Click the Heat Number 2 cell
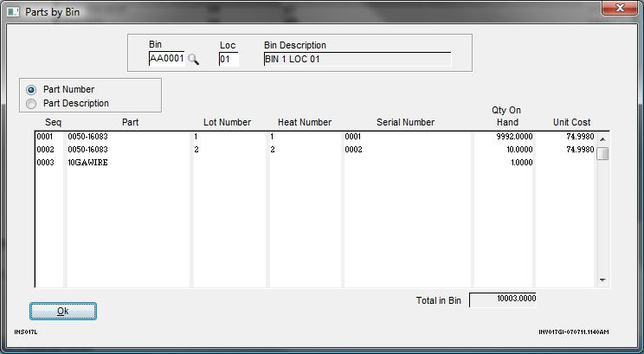This screenshot has width=644, height=354. coord(273,150)
